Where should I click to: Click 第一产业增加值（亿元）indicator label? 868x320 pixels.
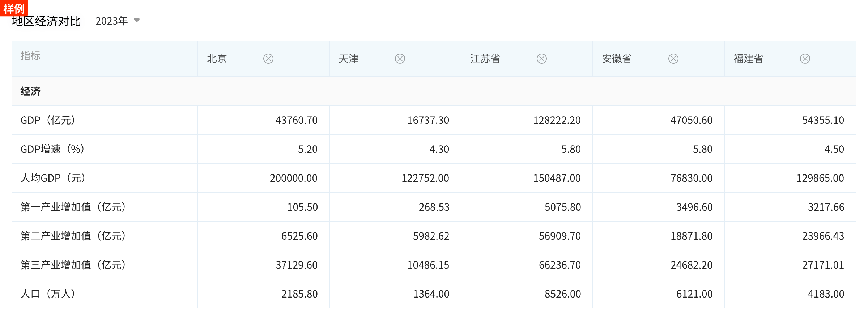[73, 207]
